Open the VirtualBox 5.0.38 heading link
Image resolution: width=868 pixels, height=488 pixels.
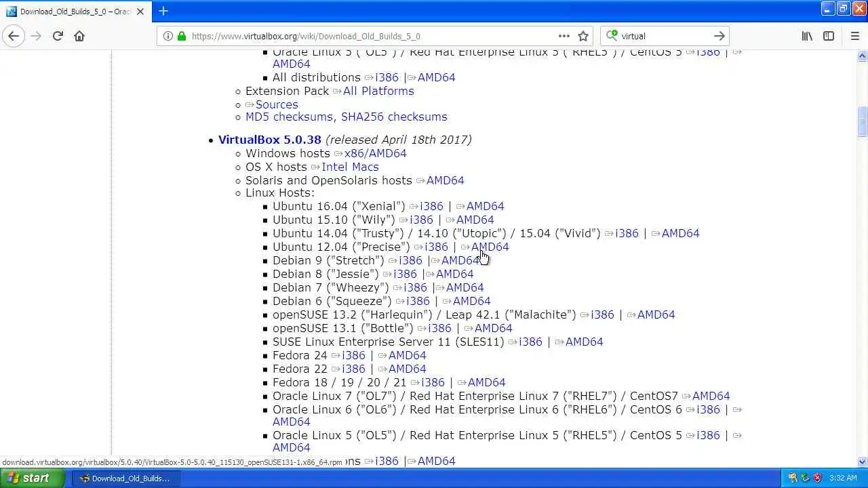pos(270,140)
